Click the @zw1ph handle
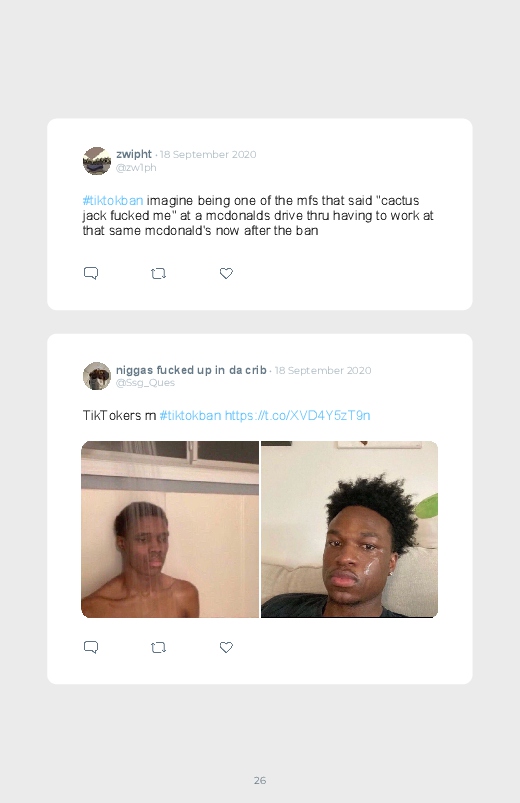520x803 pixels. point(136,167)
